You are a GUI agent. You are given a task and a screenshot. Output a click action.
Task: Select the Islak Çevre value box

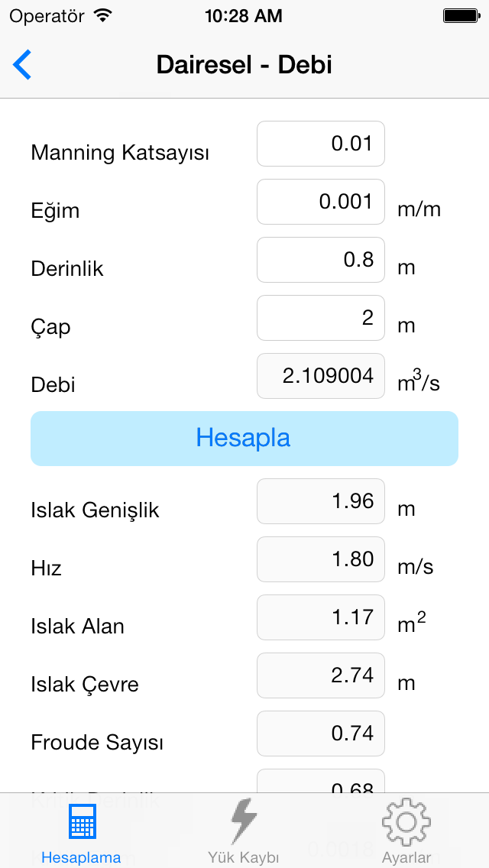(321, 675)
